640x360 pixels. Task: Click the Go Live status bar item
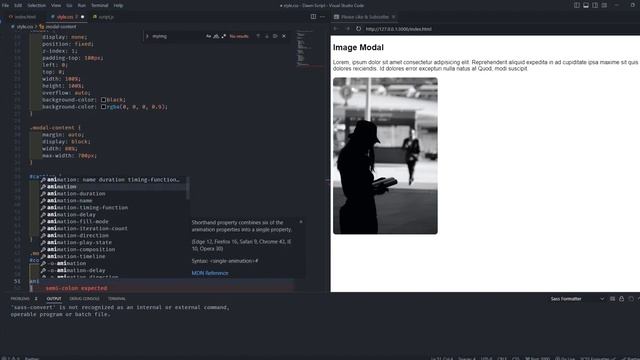(x=565, y=358)
